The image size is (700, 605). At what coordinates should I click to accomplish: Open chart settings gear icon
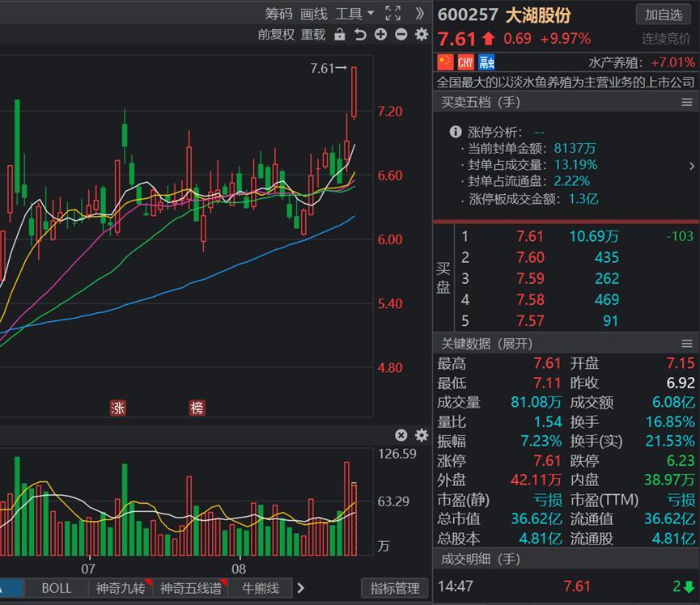pyautogui.click(x=422, y=34)
